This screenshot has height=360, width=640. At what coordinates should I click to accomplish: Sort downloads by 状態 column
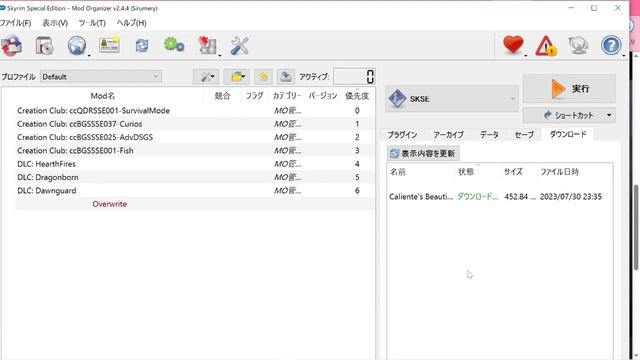[x=478, y=172]
